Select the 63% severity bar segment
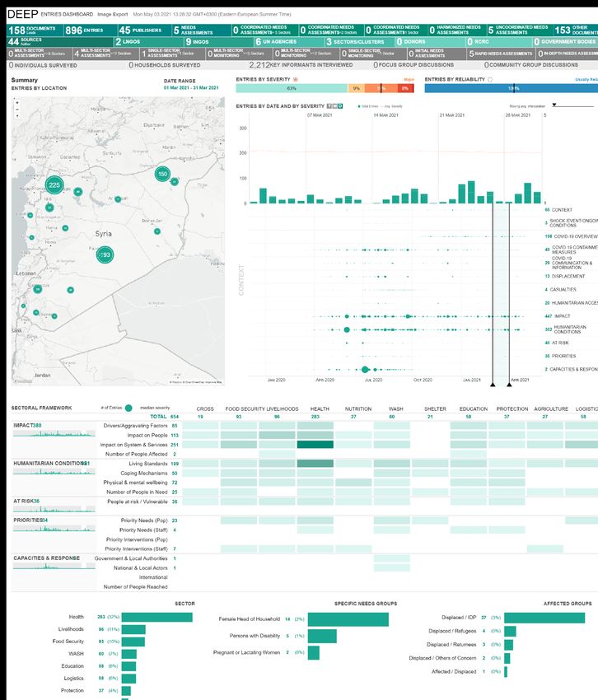 pos(292,88)
